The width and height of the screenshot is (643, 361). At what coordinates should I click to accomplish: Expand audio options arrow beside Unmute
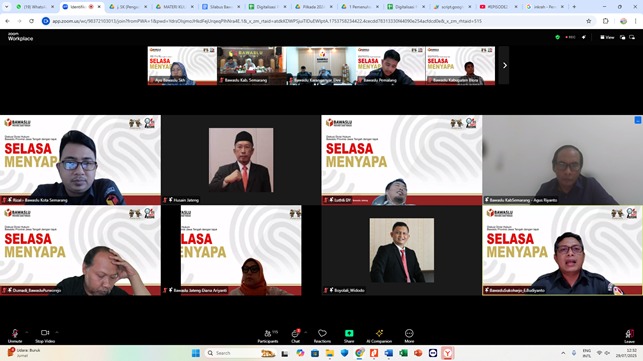pos(27,332)
